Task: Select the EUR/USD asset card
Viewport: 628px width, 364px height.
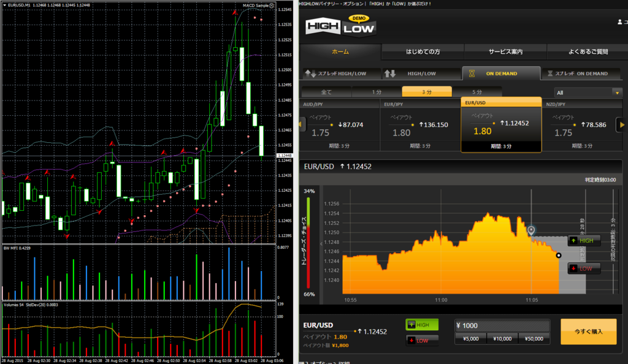Action: click(501, 124)
